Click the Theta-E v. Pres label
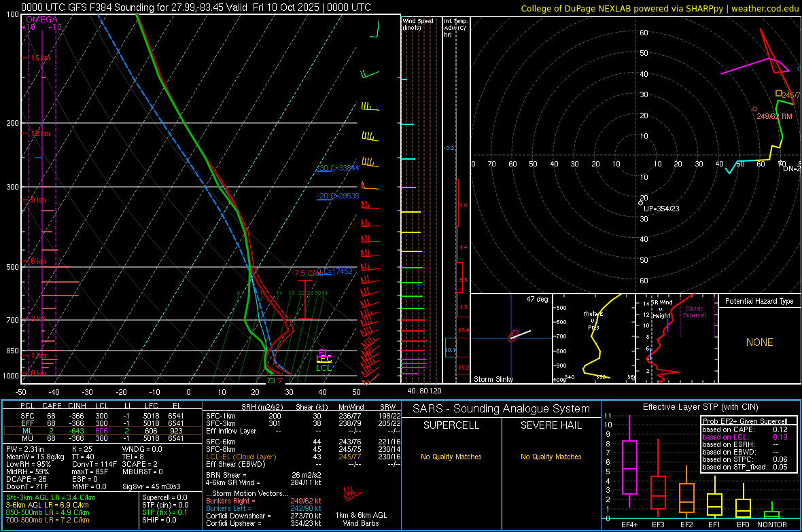 click(x=593, y=320)
